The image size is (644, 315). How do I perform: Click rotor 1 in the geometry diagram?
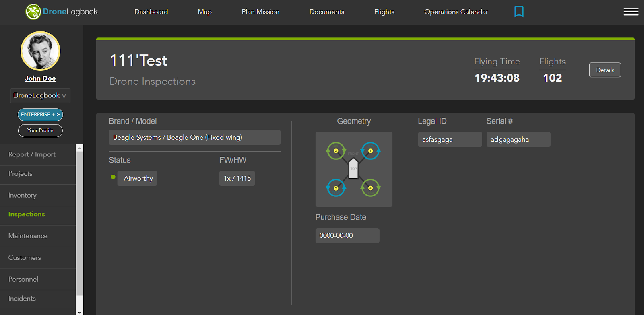pos(370,151)
